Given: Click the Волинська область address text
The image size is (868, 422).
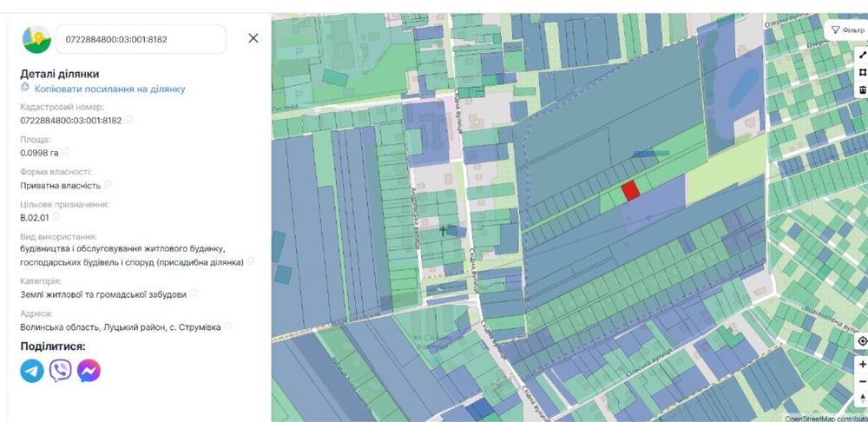Looking at the screenshot, I should (x=121, y=326).
